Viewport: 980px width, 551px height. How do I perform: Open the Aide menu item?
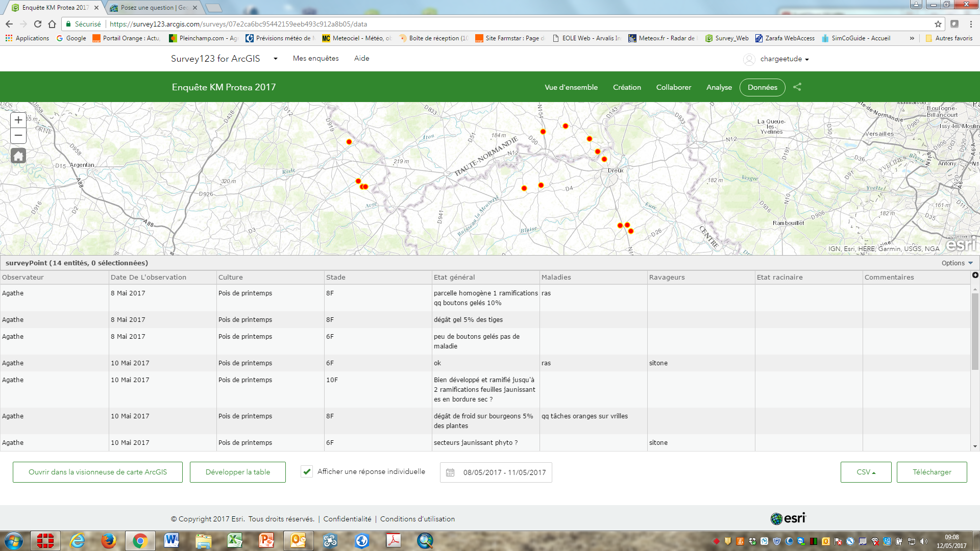coord(362,59)
